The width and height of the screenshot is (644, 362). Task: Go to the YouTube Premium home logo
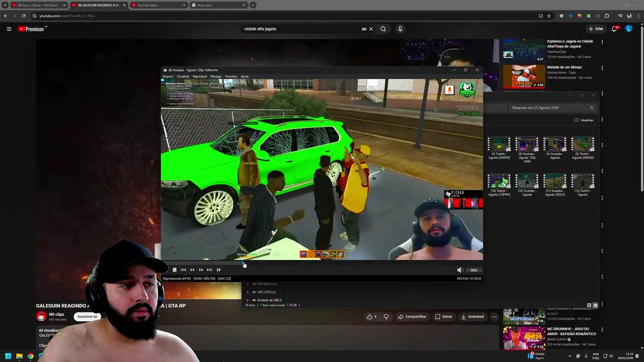(x=32, y=29)
